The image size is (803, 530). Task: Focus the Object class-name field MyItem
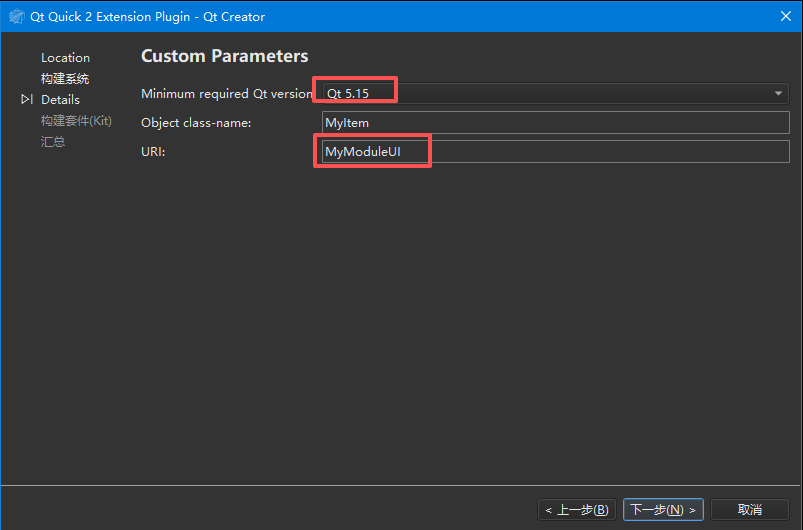[556, 123]
